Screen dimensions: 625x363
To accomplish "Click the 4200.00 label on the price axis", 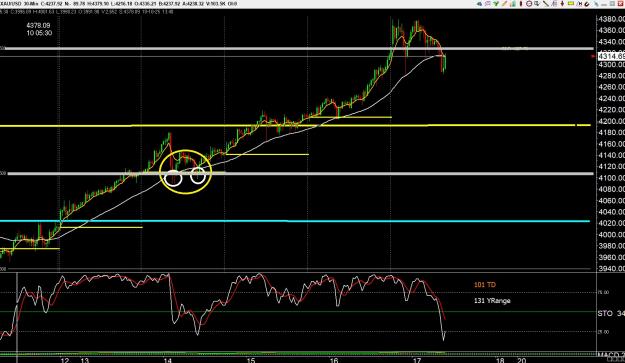I will tap(612, 121).
